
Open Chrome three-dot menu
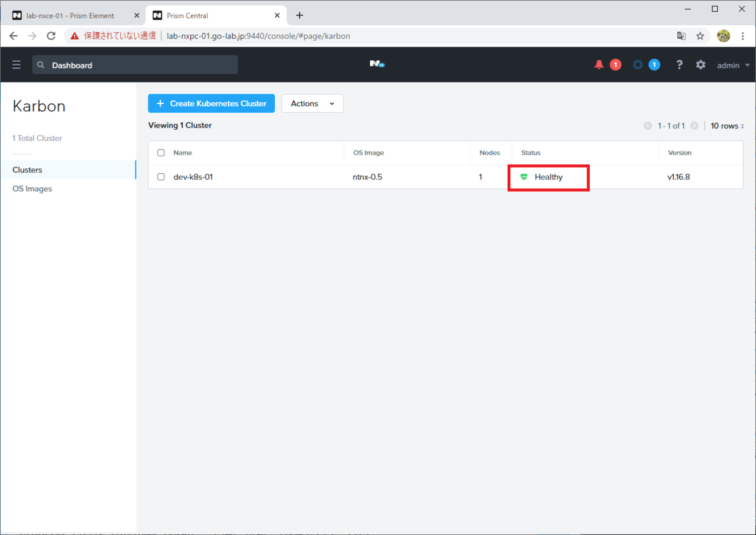(x=744, y=36)
